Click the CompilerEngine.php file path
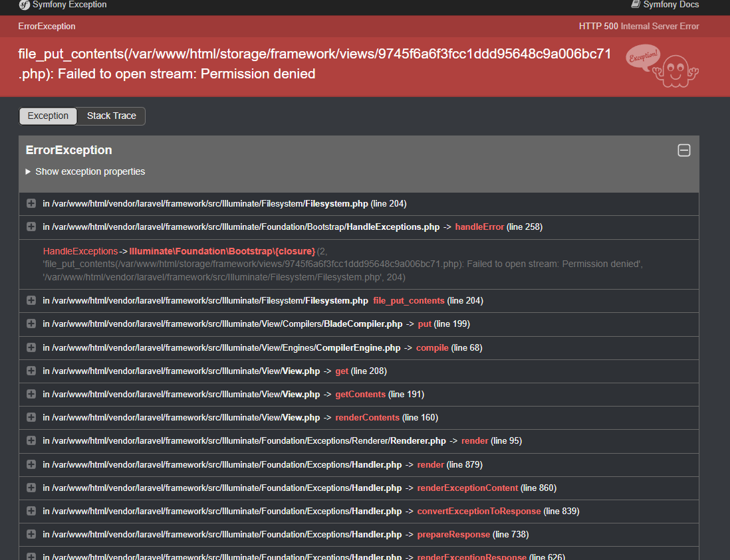Viewport: 730px width, 560px height. [x=221, y=348]
